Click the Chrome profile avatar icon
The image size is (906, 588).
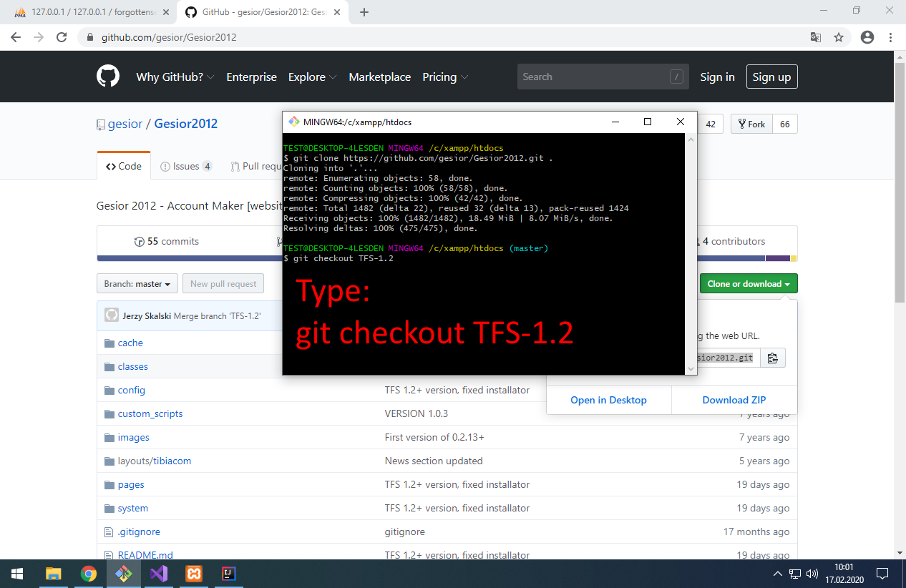867,36
